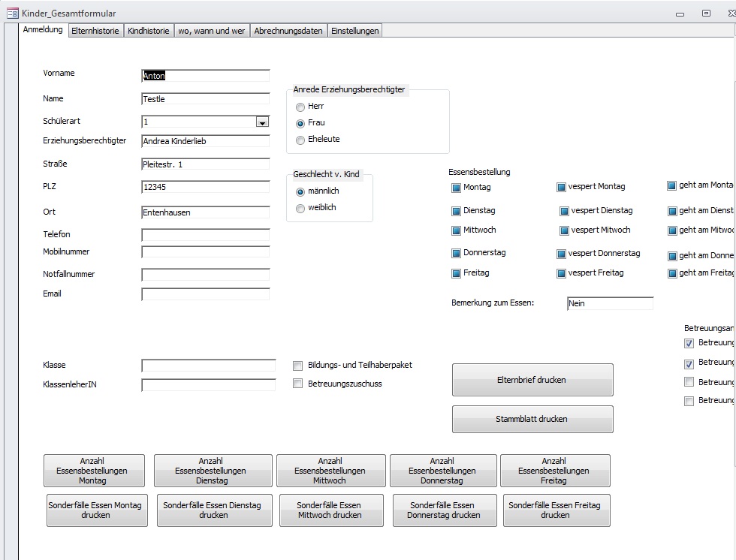Enable the Bildungs- und Teilhaberpaket checkbox
The width and height of the screenshot is (736, 560).
tap(298, 366)
